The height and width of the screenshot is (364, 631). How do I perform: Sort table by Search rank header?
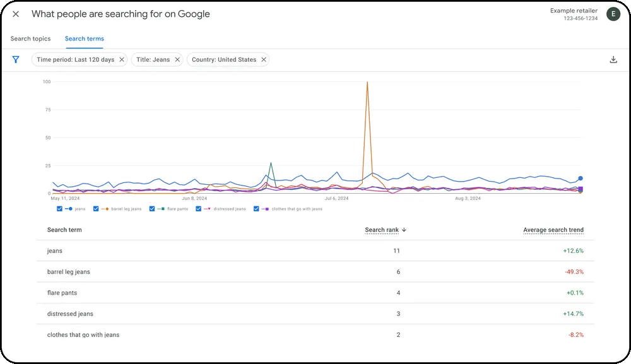point(381,230)
